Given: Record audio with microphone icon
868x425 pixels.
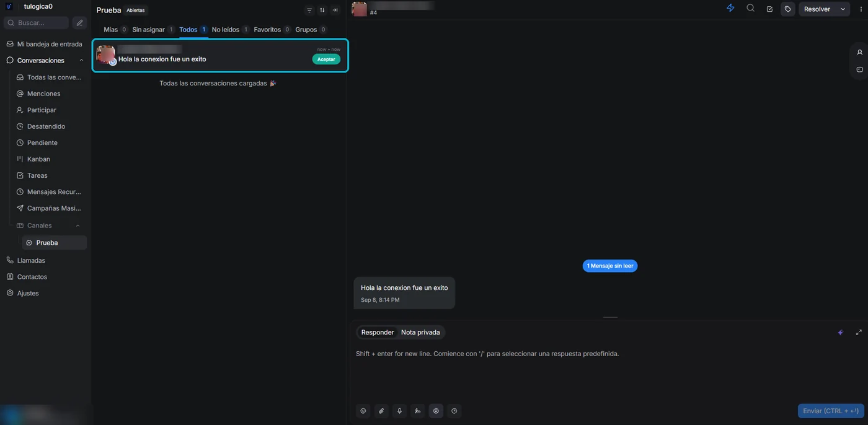Looking at the screenshot, I should point(399,411).
